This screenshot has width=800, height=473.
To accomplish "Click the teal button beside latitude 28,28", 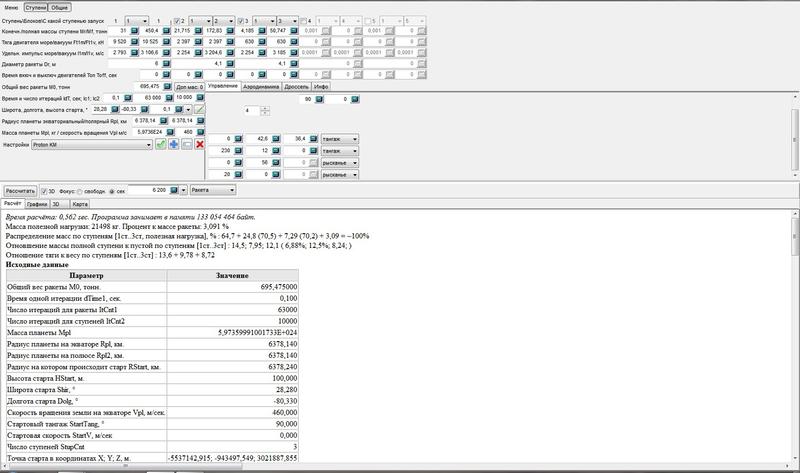I will click(114, 109).
